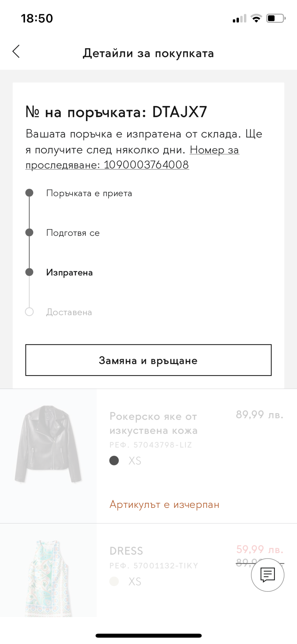Tap the cellular signal bars icon
Image resolution: width=297 pixels, height=644 pixels.
point(239,19)
